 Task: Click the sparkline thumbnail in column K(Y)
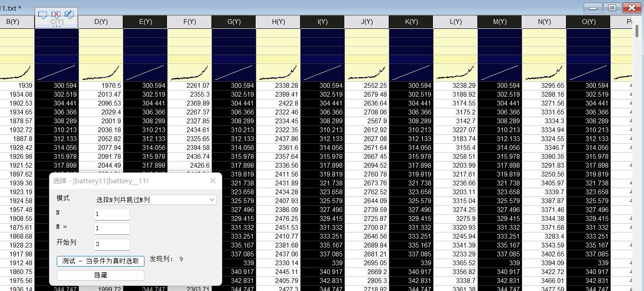click(x=411, y=72)
